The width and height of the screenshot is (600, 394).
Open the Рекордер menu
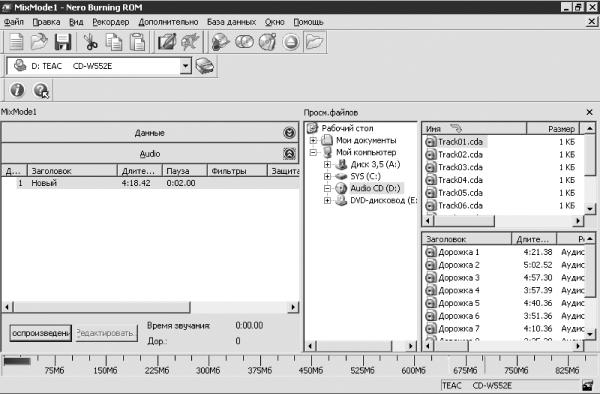point(111,22)
